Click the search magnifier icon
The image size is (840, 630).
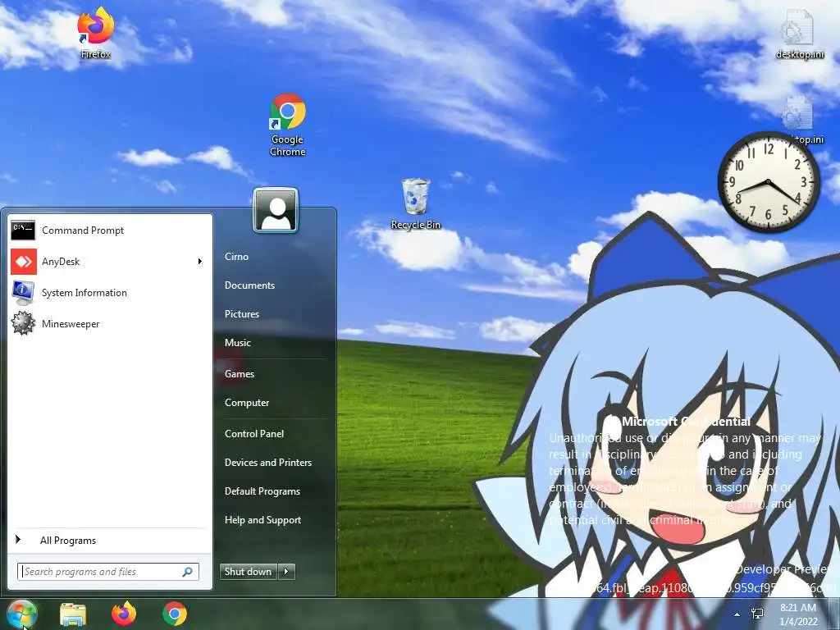[x=188, y=572]
